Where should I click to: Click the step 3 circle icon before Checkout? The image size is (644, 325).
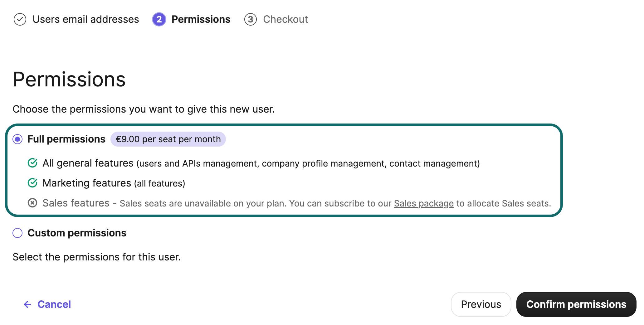251,19
